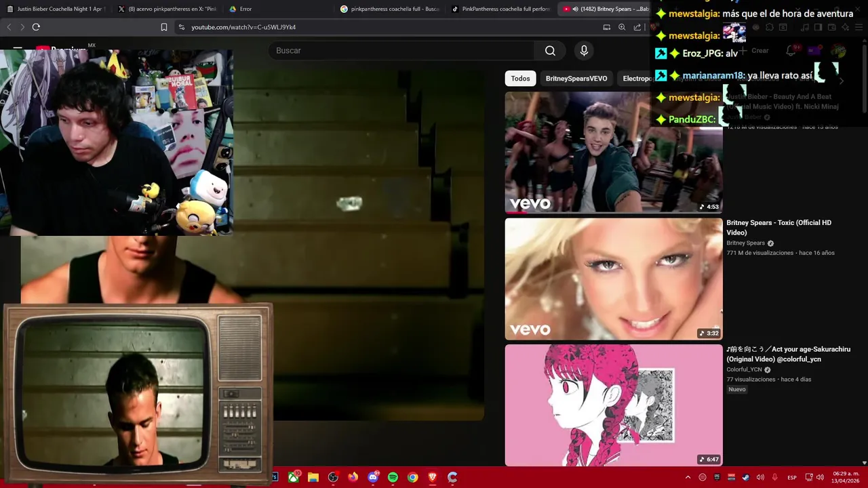Switch to Justin Bieber Coachella Night 1 tab
The width and height of the screenshot is (868, 488).
click(55, 9)
